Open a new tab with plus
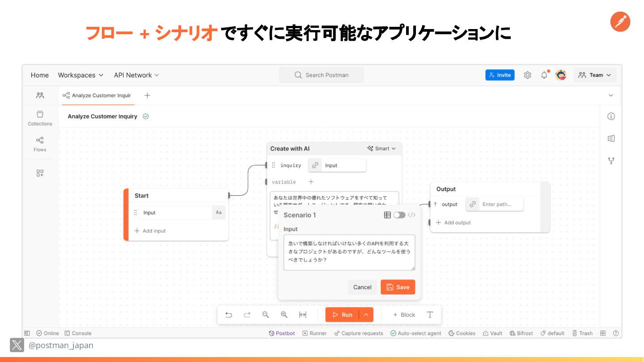 [x=147, y=95]
